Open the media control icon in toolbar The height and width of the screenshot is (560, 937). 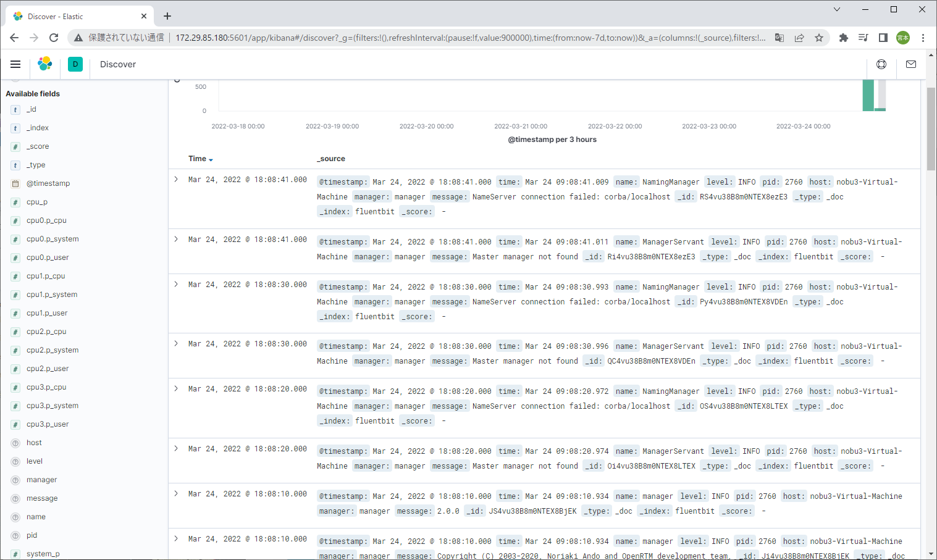(x=863, y=38)
